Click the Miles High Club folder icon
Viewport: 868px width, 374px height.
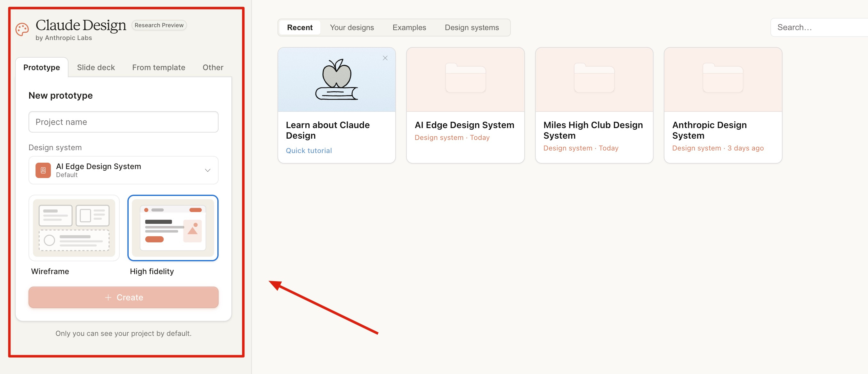pos(594,78)
